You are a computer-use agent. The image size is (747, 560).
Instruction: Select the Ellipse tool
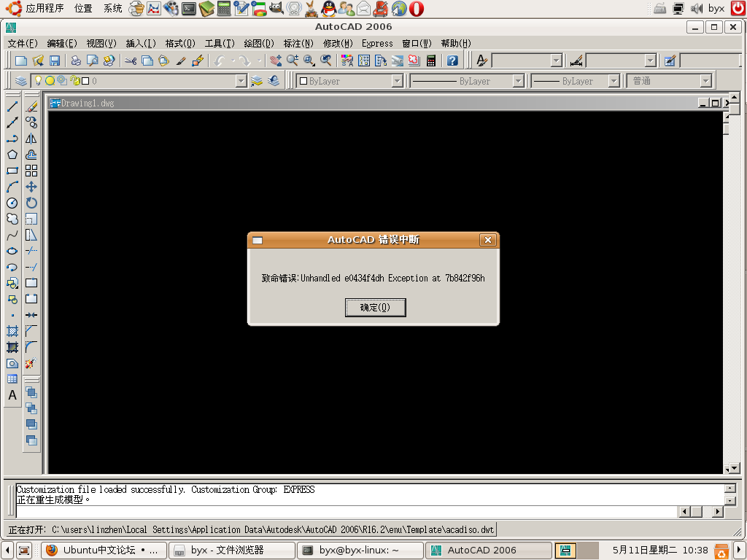pyautogui.click(x=12, y=251)
